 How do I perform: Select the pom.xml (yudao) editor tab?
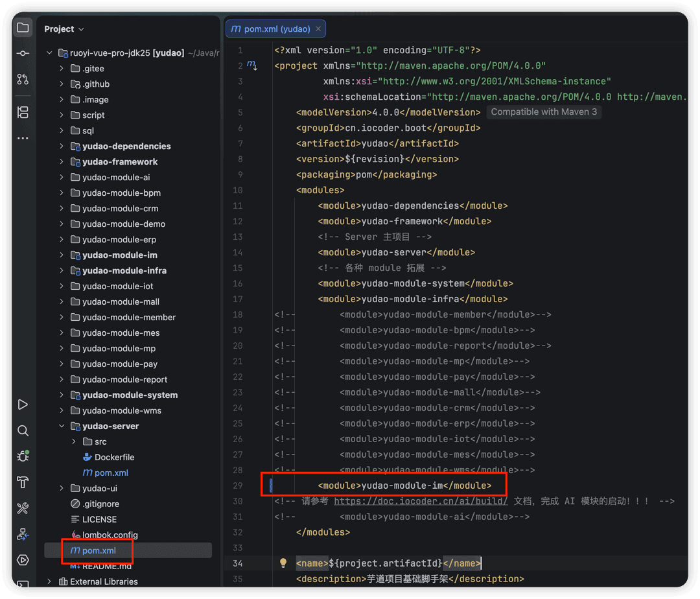pos(270,29)
